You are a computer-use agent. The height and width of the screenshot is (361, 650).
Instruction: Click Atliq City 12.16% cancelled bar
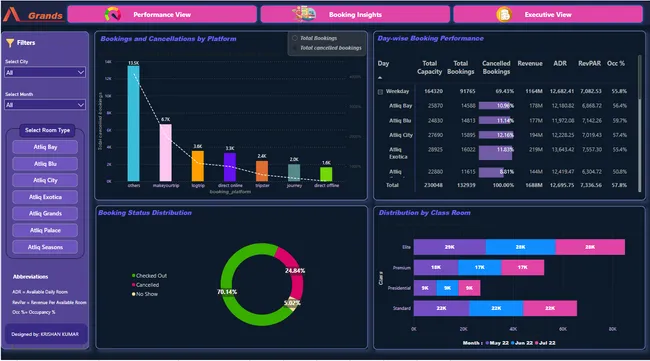pyautogui.click(x=496, y=135)
